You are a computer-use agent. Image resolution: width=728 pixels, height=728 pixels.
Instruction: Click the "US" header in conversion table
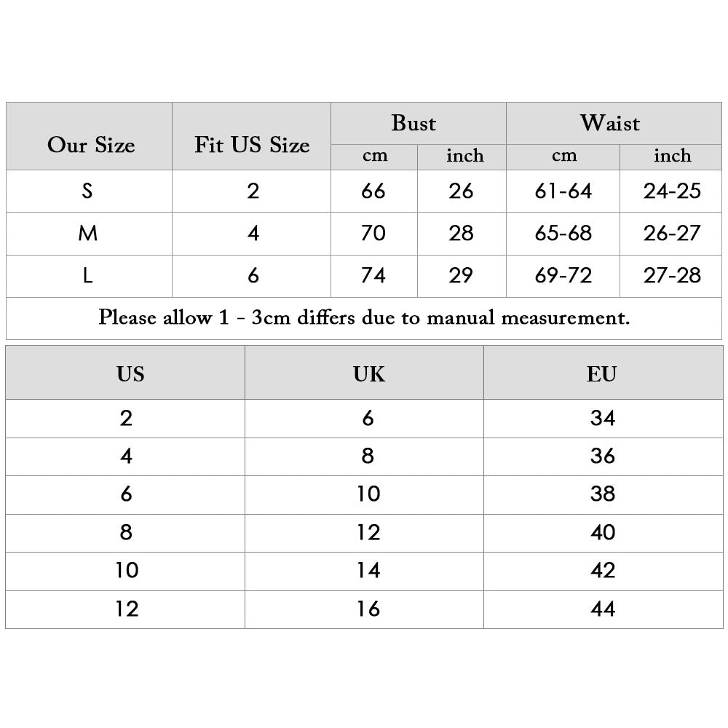[130, 374]
